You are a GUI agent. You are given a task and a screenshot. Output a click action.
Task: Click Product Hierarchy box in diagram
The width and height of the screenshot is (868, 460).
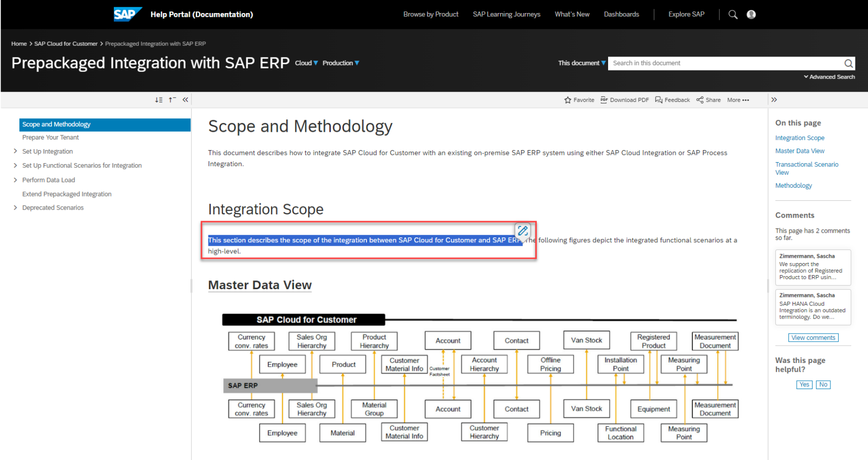(x=374, y=341)
